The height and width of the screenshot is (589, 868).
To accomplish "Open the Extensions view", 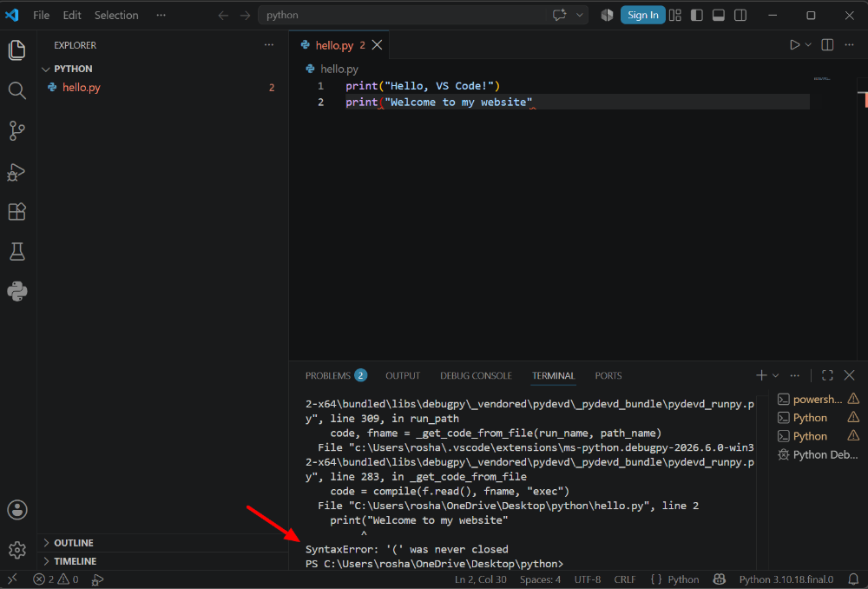I will (17, 212).
